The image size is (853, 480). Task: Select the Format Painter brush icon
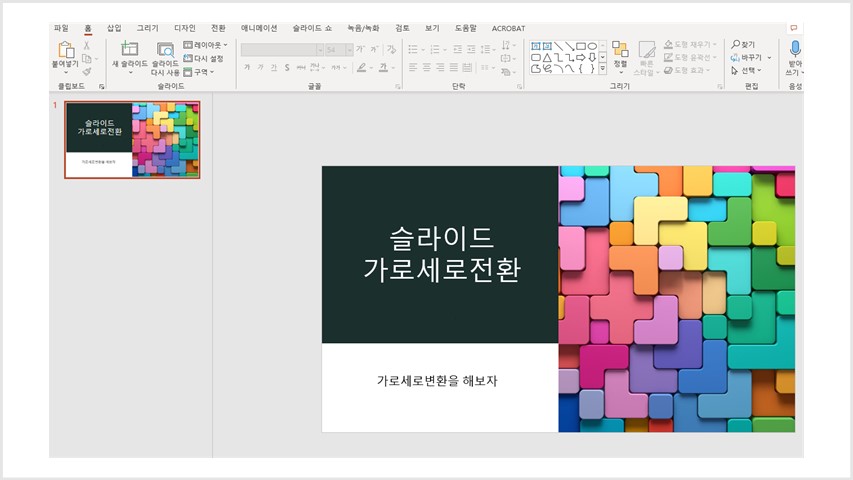(x=86, y=71)
